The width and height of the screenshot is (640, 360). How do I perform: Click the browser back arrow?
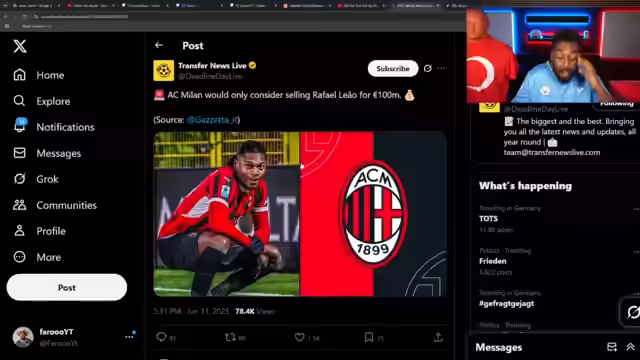(6, 17)
